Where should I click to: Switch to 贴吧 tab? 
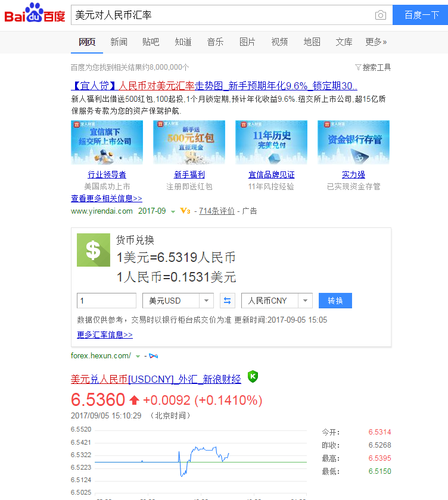click(x=151, y=42)
